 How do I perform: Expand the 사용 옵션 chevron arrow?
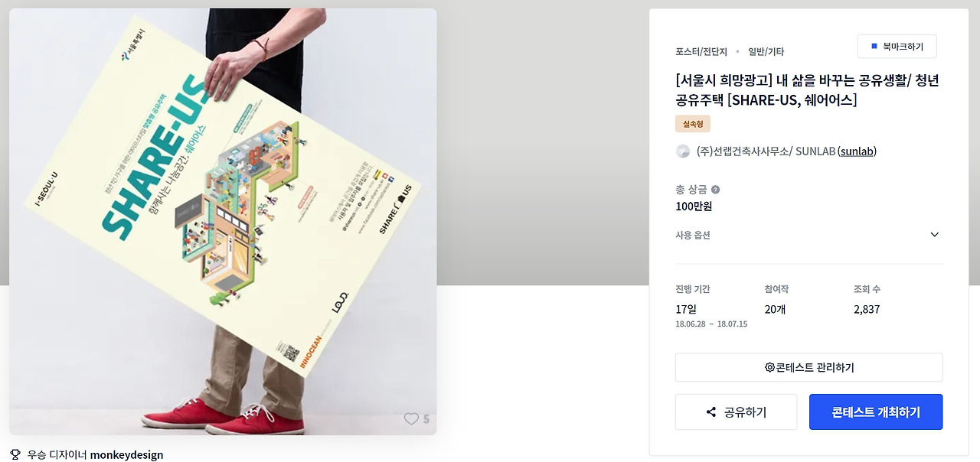(x=934, y=235)
